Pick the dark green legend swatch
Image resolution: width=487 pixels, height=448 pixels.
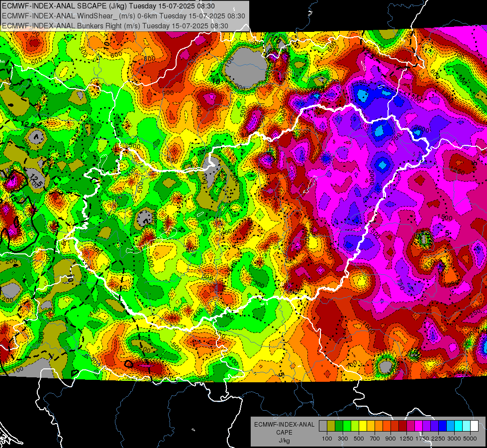tap(339, 426)
